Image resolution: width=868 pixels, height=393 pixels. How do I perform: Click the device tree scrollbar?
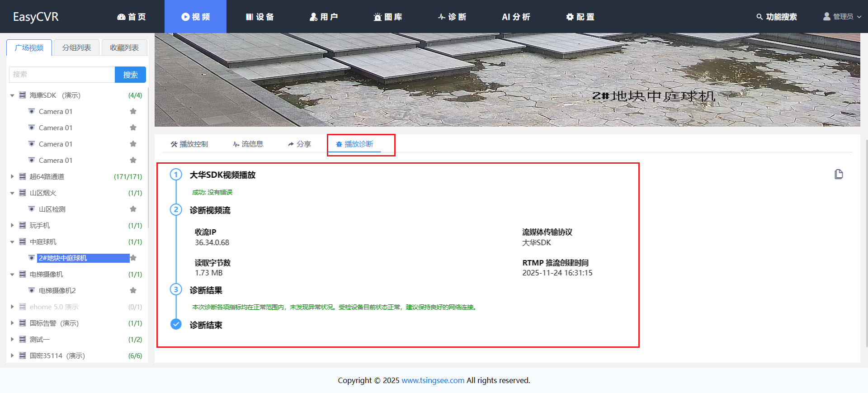pyautogui.click(x=148, y=158)
